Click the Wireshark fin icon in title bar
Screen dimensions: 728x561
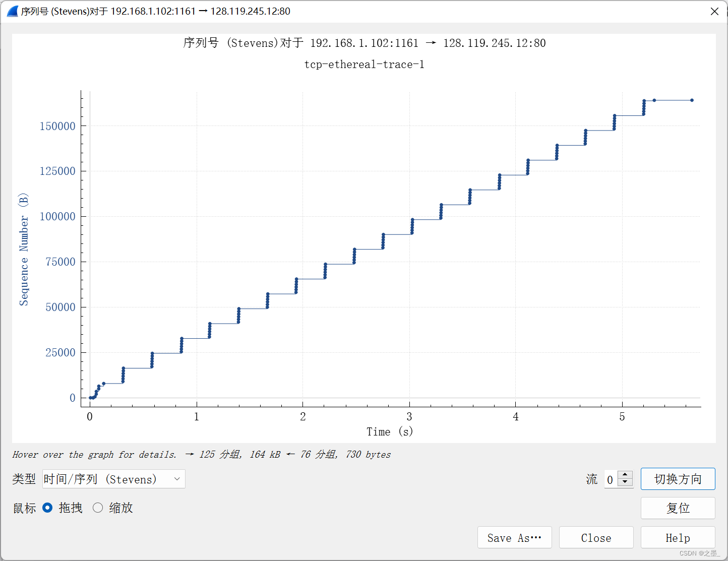(x=13, y=11)
